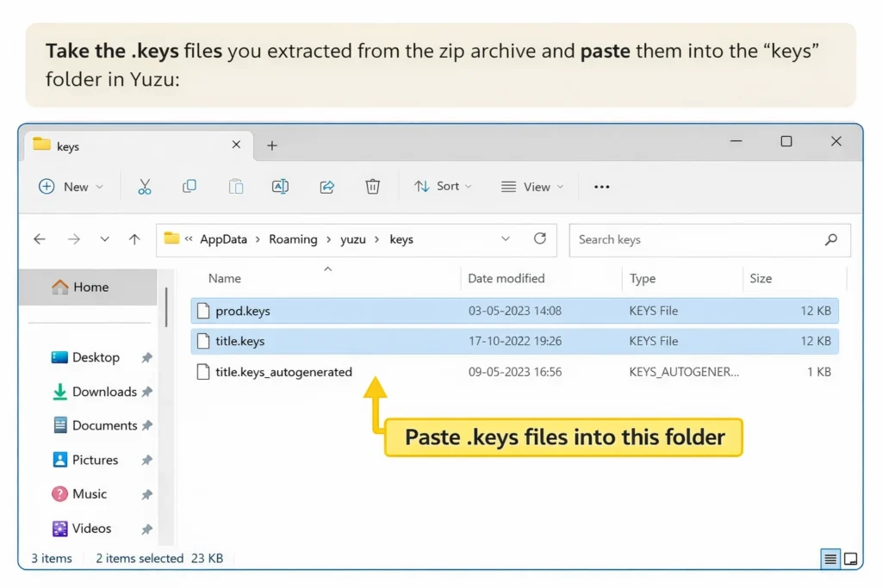
Task: Click the Search keys field
Action: [x=698, y=239]
